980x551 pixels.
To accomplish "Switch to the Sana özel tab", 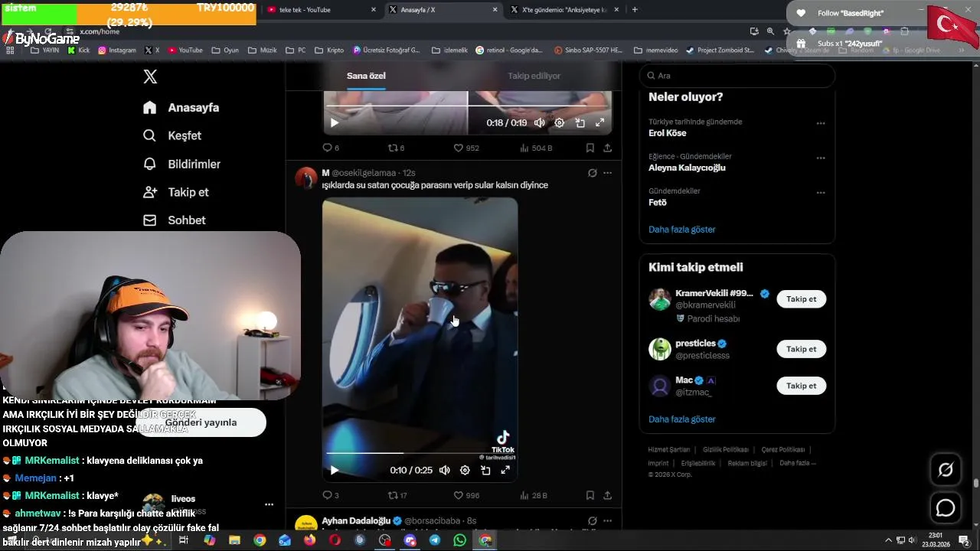I will point(366,76).
